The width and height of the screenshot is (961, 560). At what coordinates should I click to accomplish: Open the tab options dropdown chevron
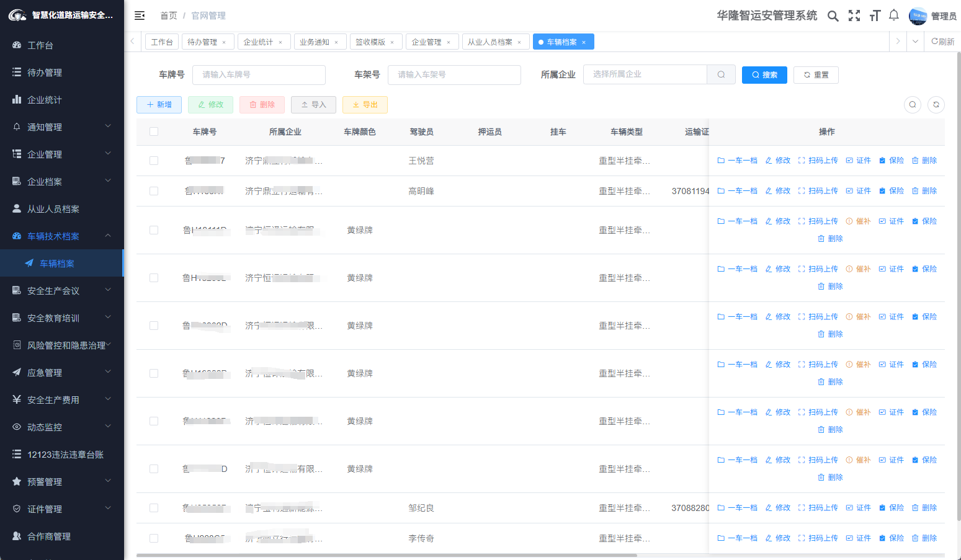(915, 42)
